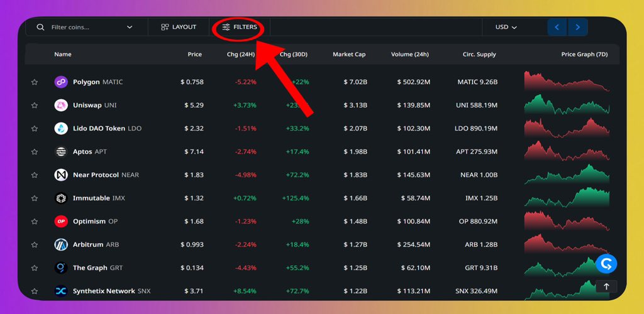Go to next page with right arrow
This screenshot has width=644, height=314.
point(578,27)
